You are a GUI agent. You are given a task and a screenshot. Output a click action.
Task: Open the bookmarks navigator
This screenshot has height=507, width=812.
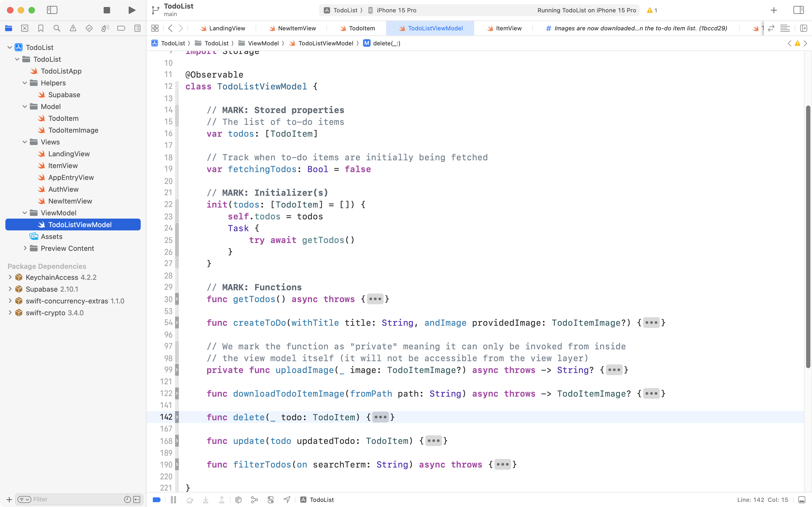click(x=41, y=28)
